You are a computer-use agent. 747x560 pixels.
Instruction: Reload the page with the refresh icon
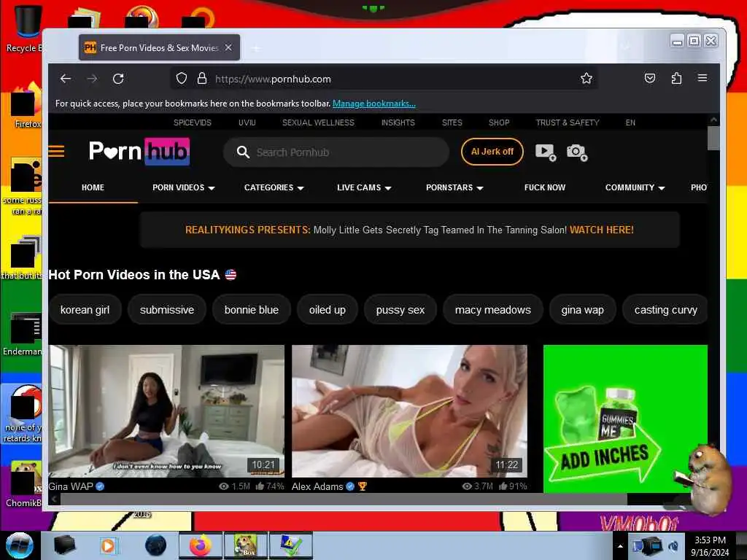118,79
